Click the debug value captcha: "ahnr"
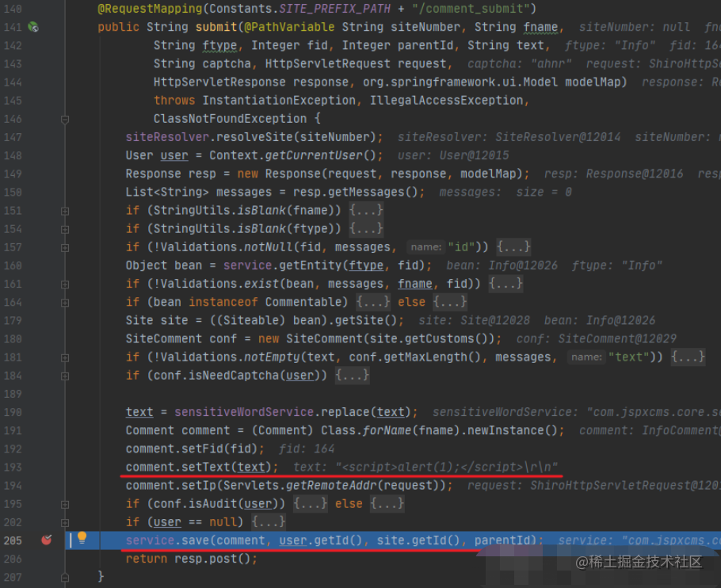This screenshot has height=588, width=721. [520, 63]
